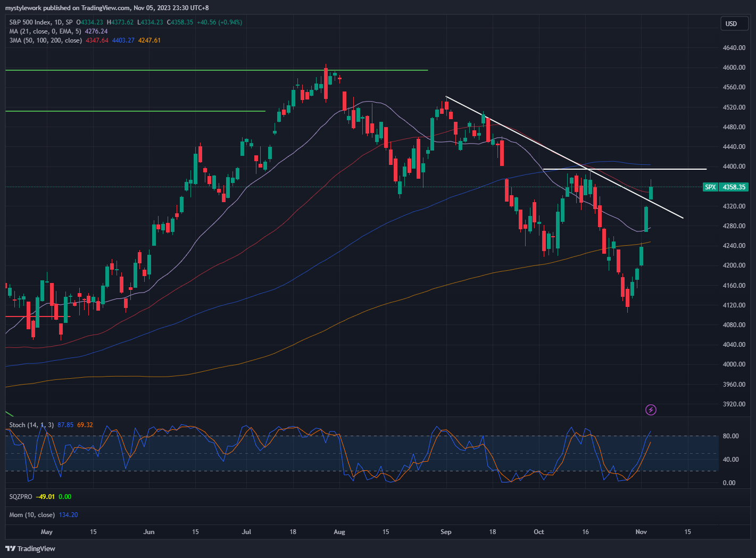
Task: Click the 200 MA value 4247.61
Action: coord(149,40)
